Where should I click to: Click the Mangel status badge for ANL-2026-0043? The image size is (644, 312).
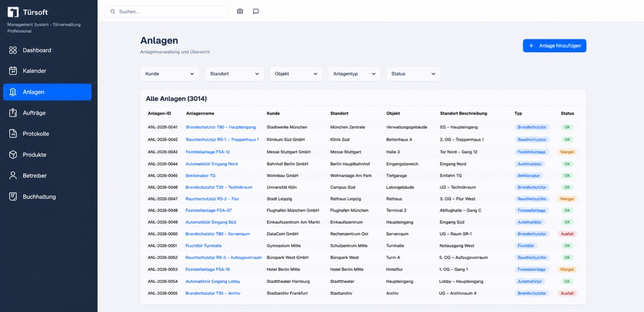click(567, 152)
